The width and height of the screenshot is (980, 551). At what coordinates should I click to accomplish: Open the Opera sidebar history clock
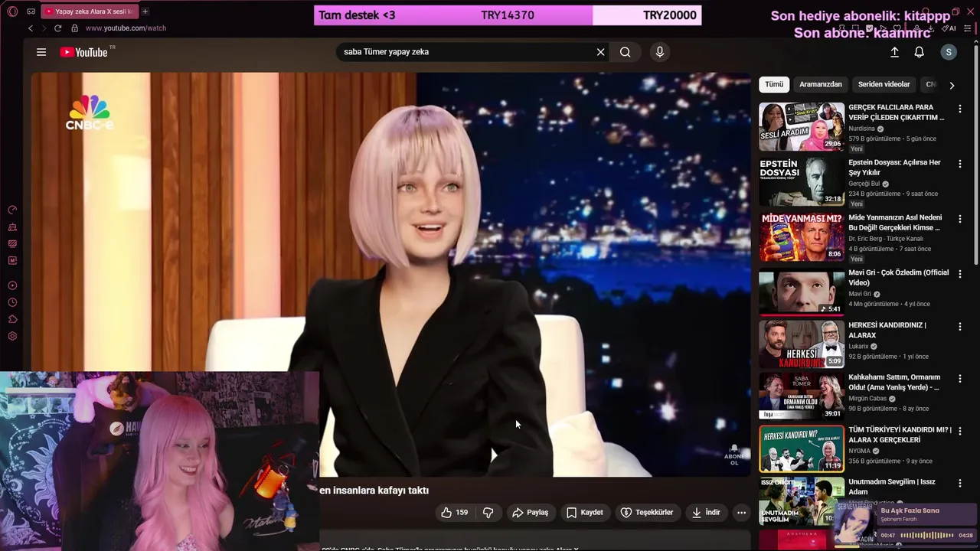pos(12,302)
